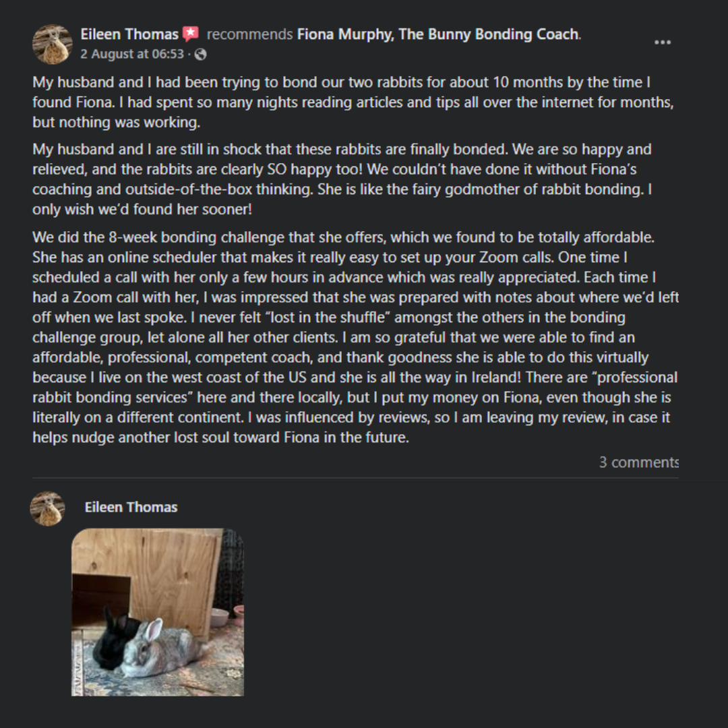Click the paragraph starting "My husband and I are still"
728x728 pixels.
[344, 179]
